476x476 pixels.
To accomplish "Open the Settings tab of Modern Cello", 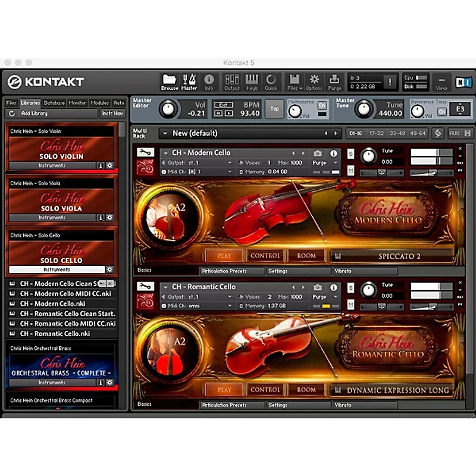I will 278,271.
